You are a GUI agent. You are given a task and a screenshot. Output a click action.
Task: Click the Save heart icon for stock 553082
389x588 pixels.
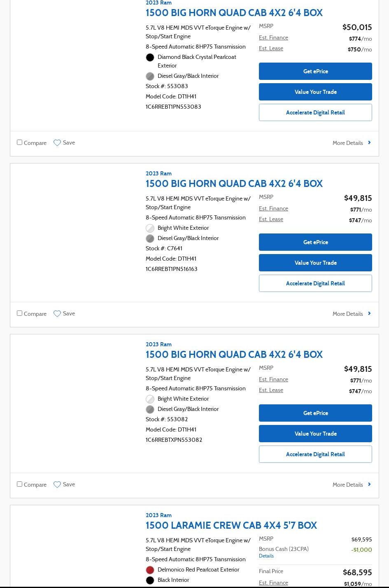[x=57, y=485]
